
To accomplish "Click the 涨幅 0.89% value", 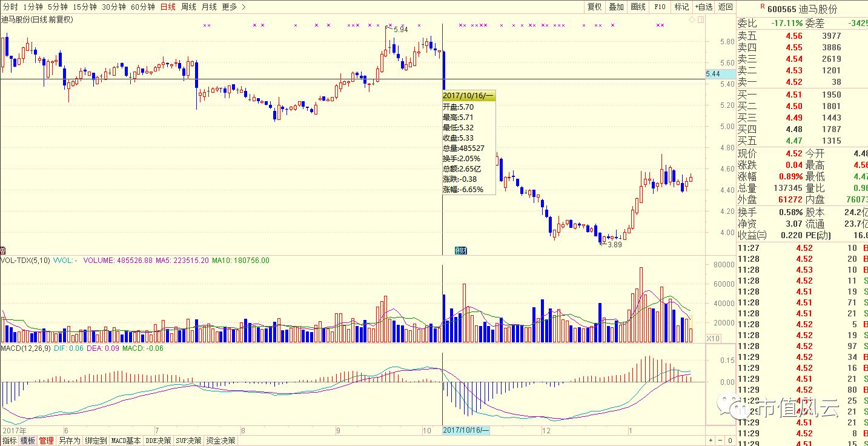I will click(790, 176).
